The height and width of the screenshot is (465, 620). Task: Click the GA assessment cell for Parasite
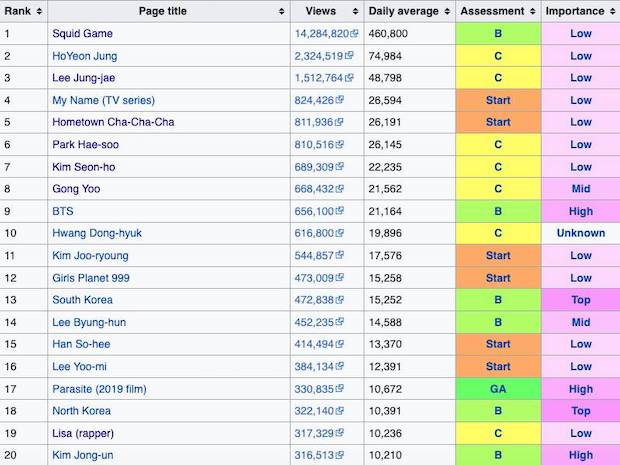tap(498, 389)
